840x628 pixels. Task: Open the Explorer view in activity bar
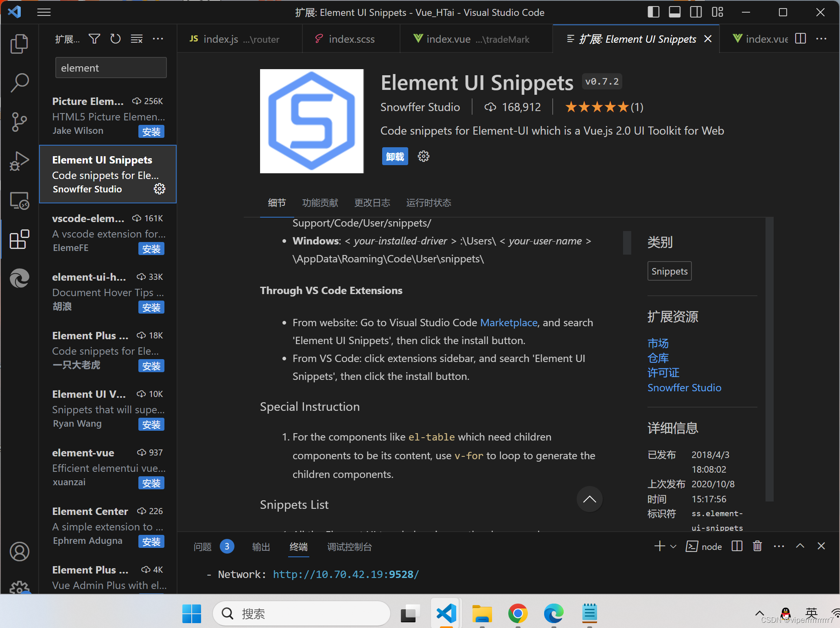(19, 44)
